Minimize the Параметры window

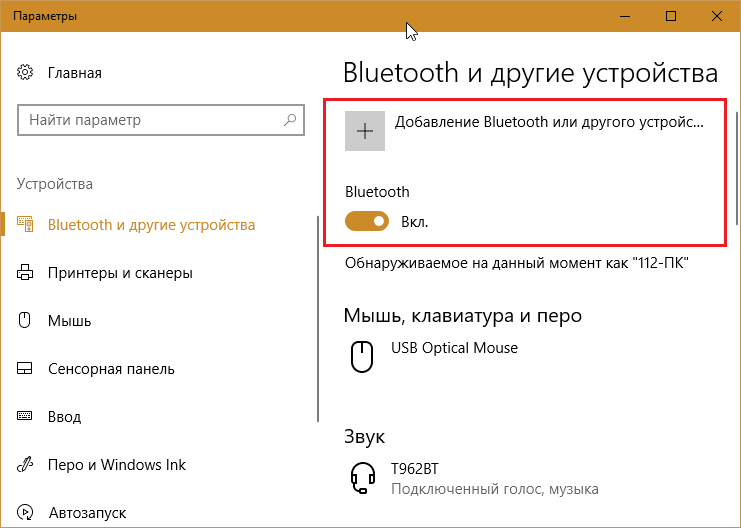pyautogui.click(x=625, y=16)
